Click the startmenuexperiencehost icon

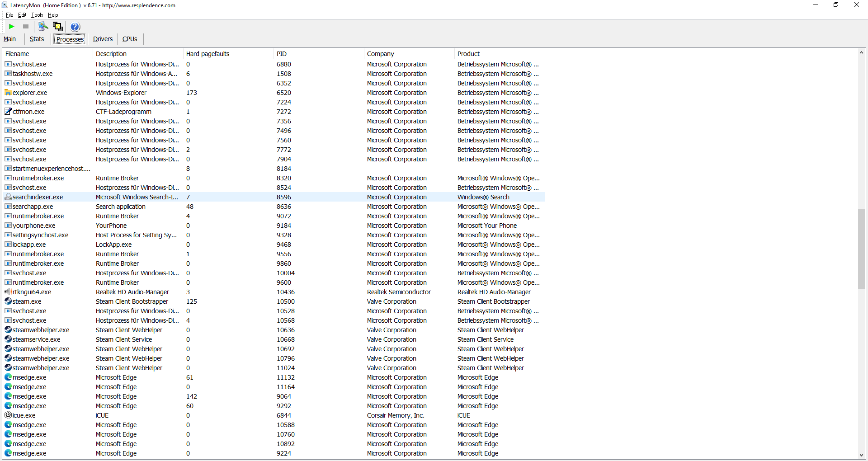coord(8,169)
